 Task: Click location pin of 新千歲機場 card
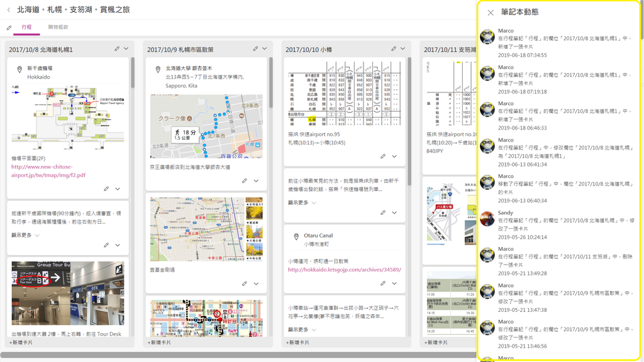coord(19,70)
